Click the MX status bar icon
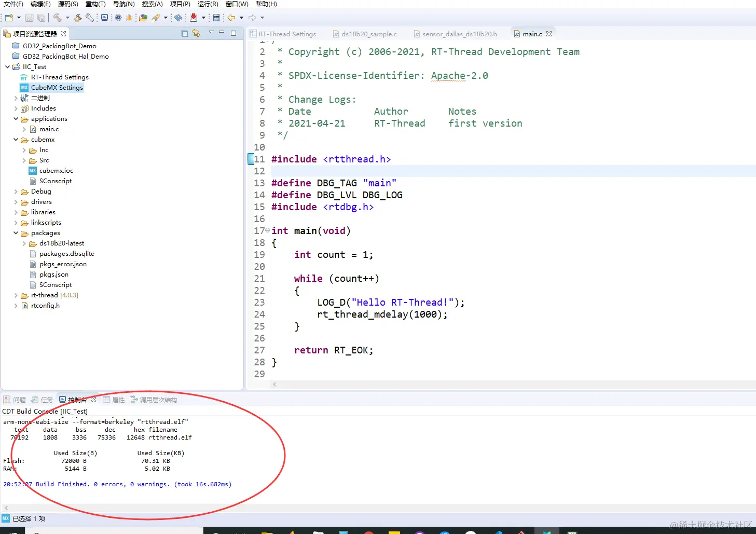The height and width of the screenshot is (534, 756). pos(6,518)
